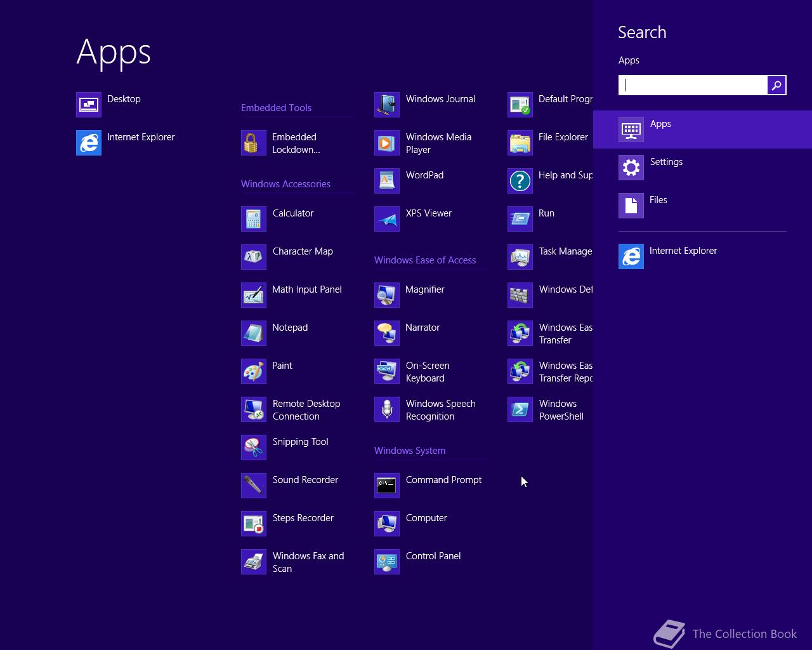
Task: Launch the Narrator icon
Action: tap(387, 333)
